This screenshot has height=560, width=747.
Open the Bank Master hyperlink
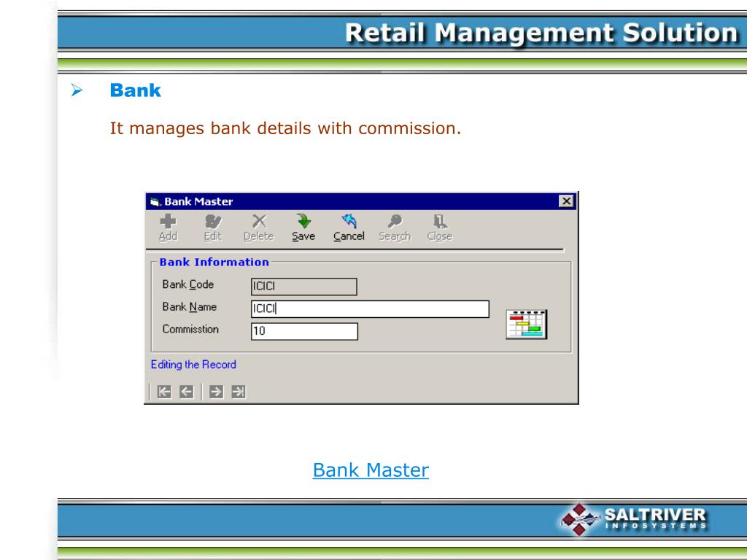pos(371,470)
